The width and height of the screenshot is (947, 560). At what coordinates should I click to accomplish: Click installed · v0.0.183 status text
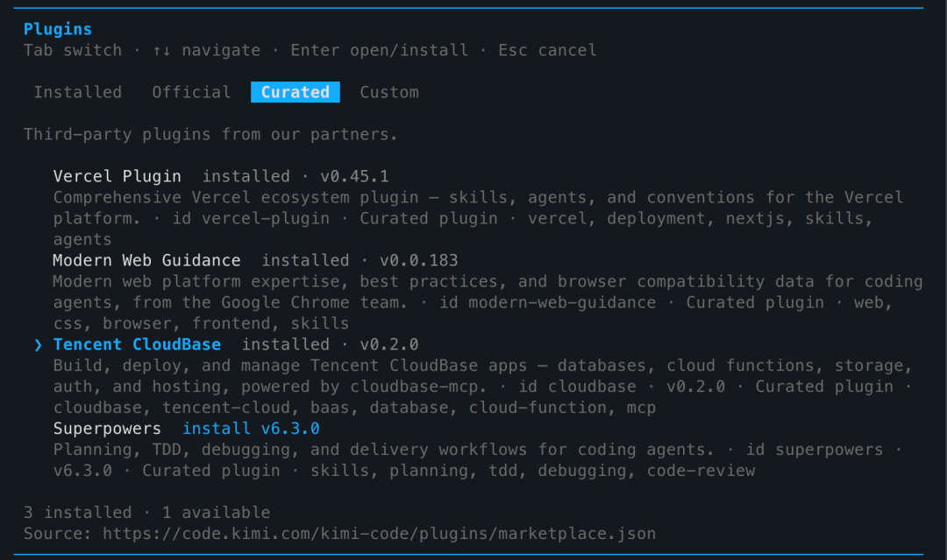coord(360,260)
